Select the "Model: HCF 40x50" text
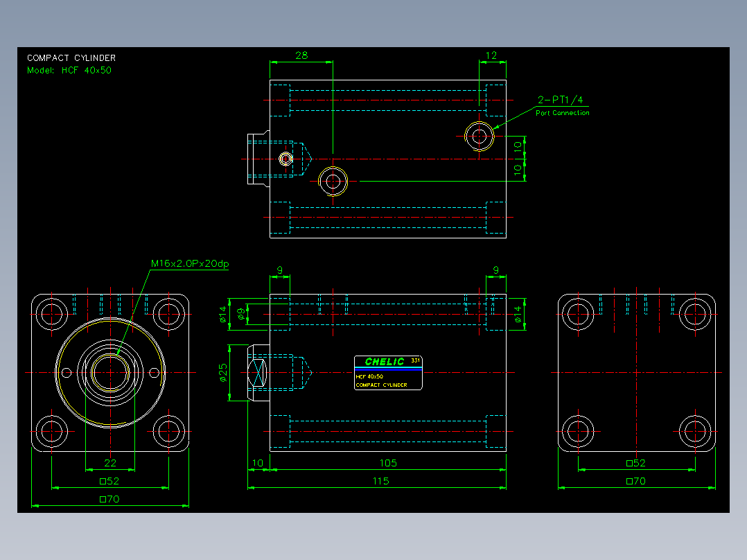Screen dimensions: 747x560 (x=69, y=70)
